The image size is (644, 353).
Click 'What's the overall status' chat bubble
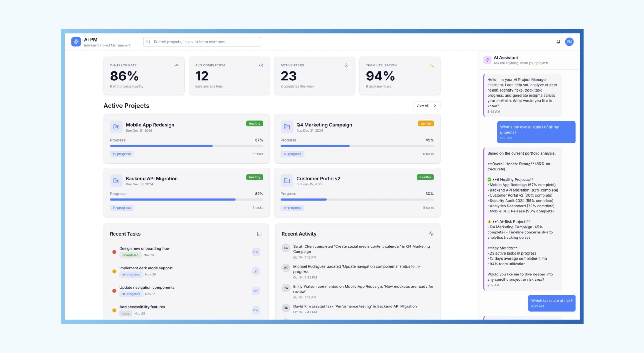point(536,132)
